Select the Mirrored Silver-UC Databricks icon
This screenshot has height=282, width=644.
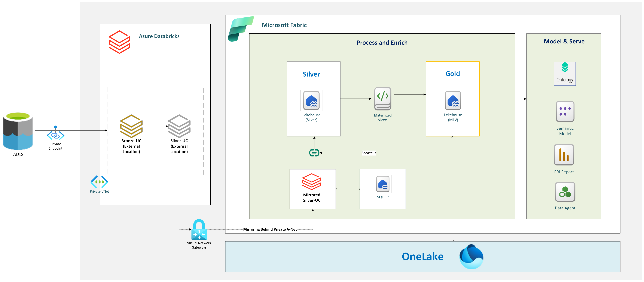pyautogui.click(x=311, y=182)
